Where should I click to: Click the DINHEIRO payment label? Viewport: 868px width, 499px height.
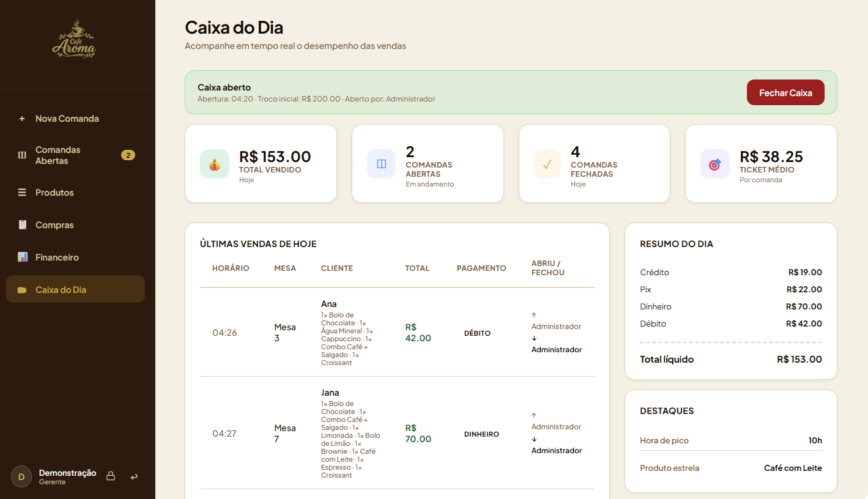point(481,434)
